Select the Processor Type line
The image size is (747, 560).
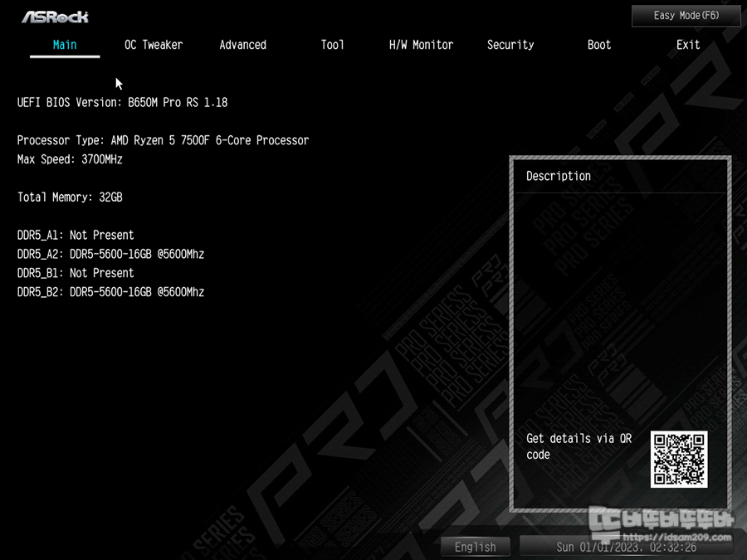[163, 140]
